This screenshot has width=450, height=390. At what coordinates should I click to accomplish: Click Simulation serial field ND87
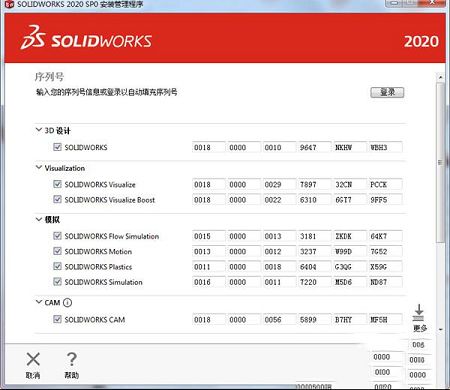385,282
